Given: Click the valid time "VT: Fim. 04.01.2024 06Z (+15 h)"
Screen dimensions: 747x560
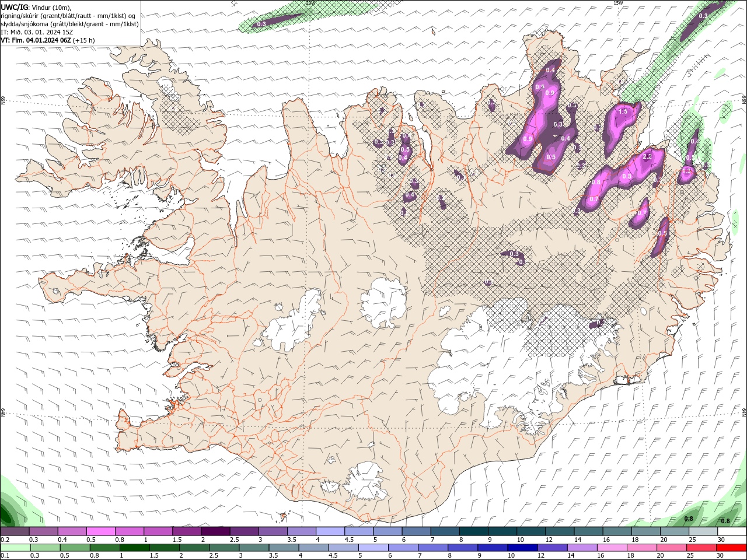Looking at the screenshot, I should 48,40.
